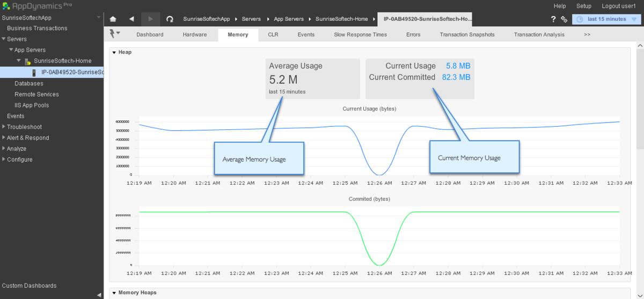Collapse the SunriseSoftech-Home tier node
The image size is (644, 299).
tap(18, 61)
